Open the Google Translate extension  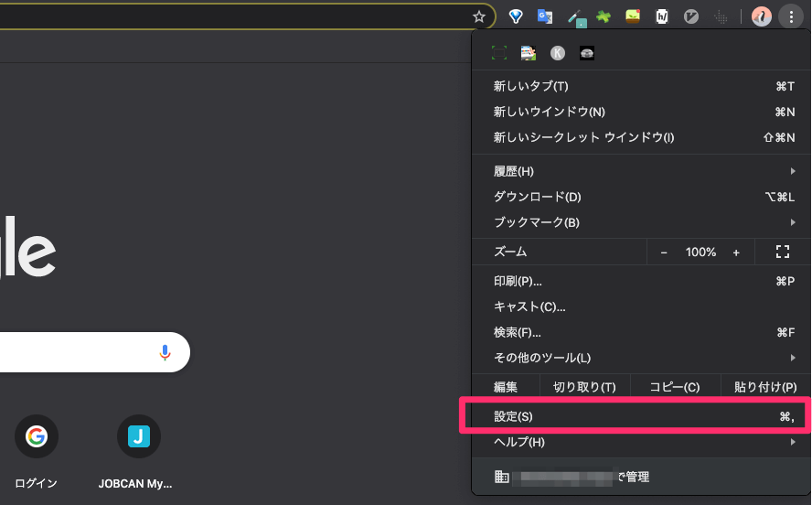tap(545, 16)
